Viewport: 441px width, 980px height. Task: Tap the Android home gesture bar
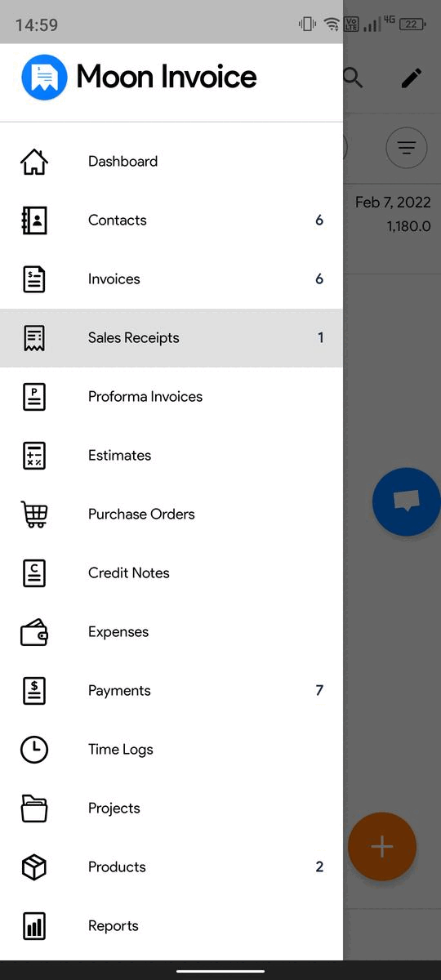(x=220, y=971)
